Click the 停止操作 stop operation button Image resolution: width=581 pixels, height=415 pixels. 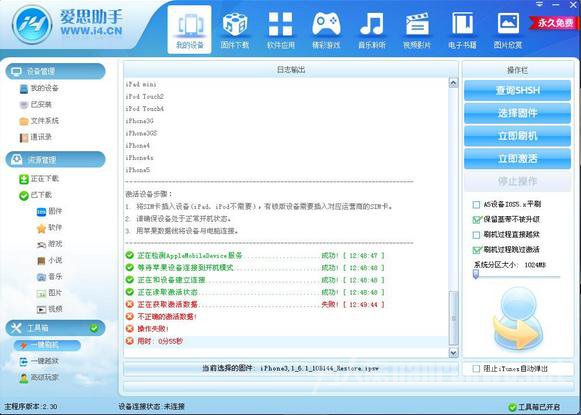[x=517, y=182]
